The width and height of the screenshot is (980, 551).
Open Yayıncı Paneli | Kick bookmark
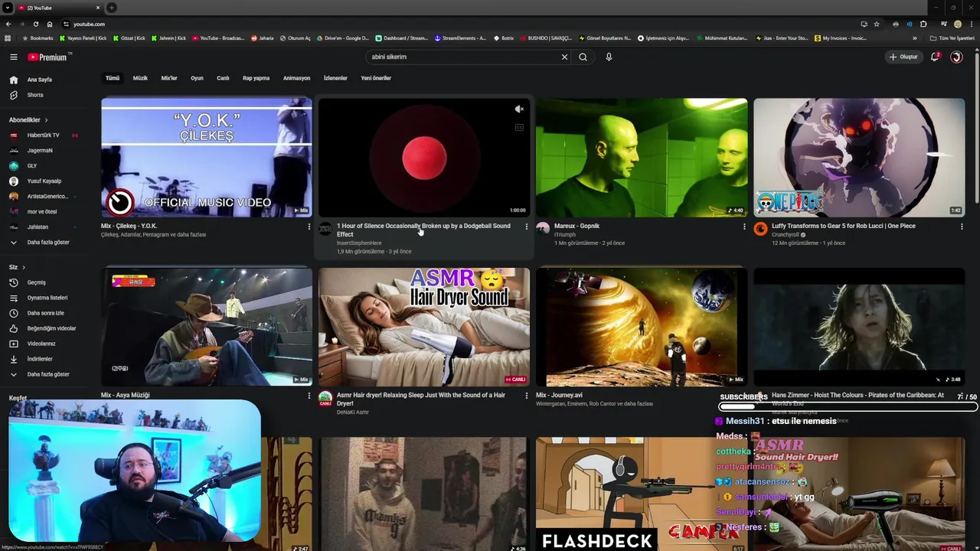tap(84, 38)
